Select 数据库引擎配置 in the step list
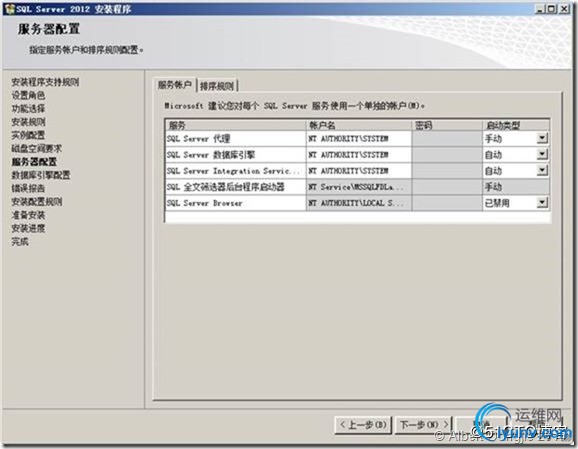The width and height of the screenshot is (578, 449). [41, 175]
